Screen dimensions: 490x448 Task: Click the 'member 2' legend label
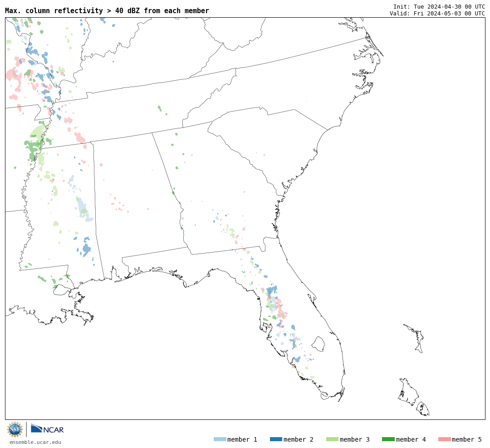click(299, 439)
